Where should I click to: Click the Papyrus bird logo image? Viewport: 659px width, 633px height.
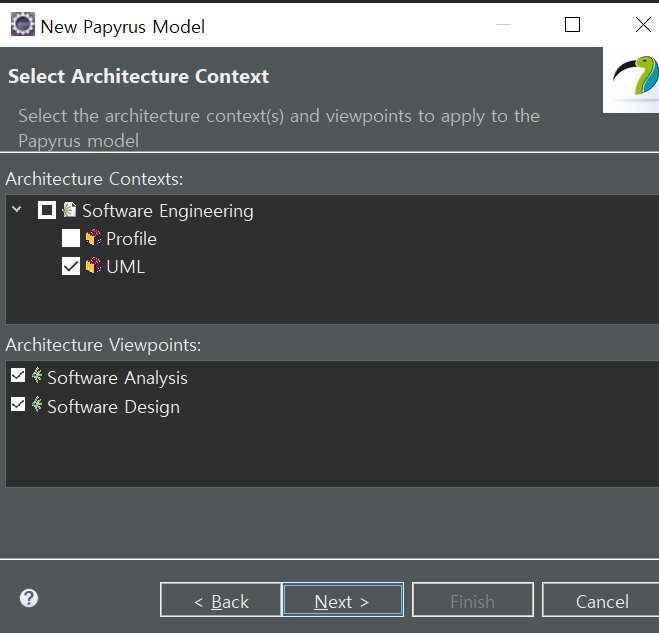pyautogui.click(x=631, y=80)
